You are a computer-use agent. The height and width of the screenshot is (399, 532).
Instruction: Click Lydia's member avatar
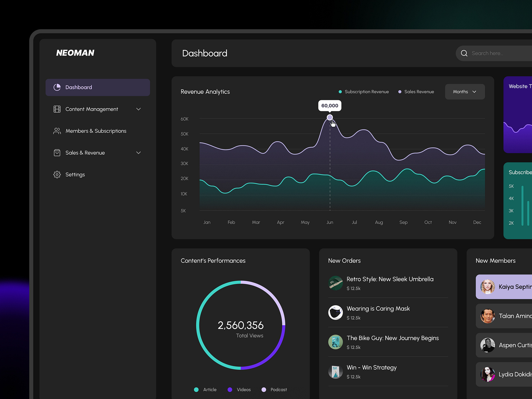tap(488, 374)
